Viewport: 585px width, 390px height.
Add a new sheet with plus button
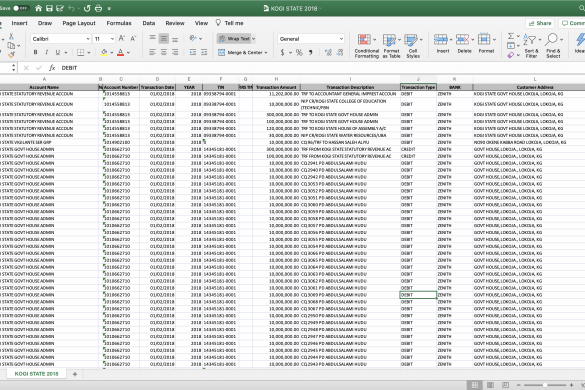pyautogui.click(x=75, y=374)
